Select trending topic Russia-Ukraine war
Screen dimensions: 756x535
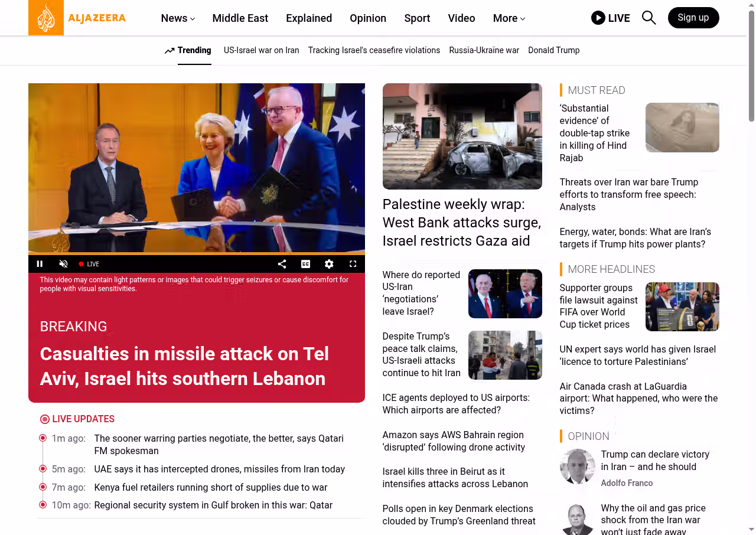[x=484, y=50]
